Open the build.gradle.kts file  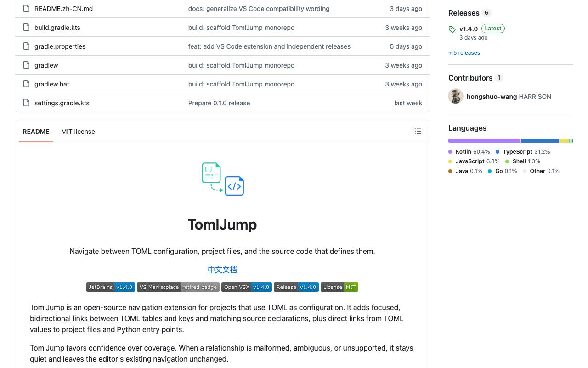click(x=57, y=28)
